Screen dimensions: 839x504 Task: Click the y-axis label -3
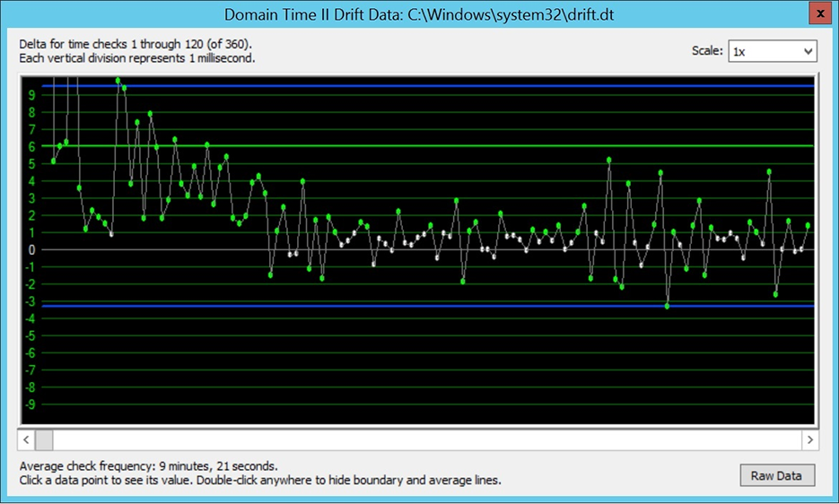tap(30, 301)
